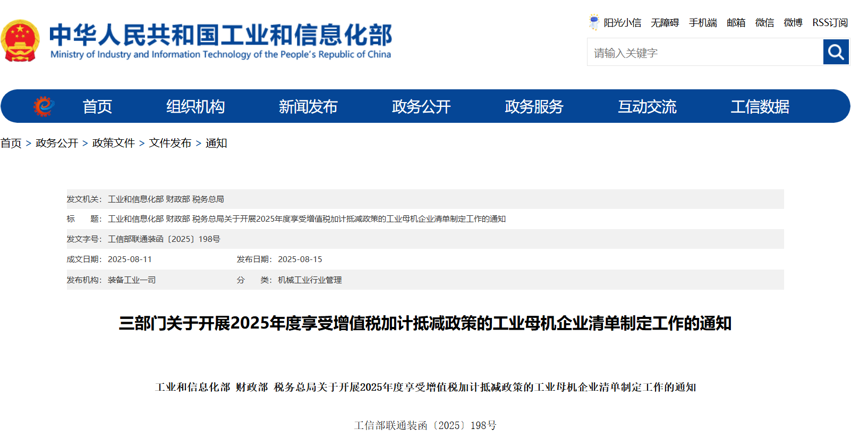Click the 阳光小信 robot mascot icon
868x437 pixels.
click(x=594, y=22)
